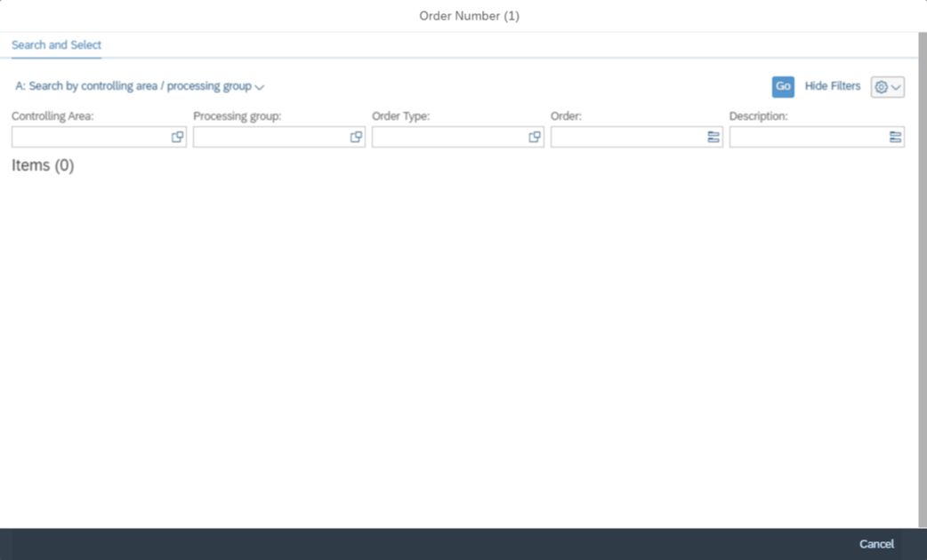Open the gear settings dropdown

click(x=887, y=87)
